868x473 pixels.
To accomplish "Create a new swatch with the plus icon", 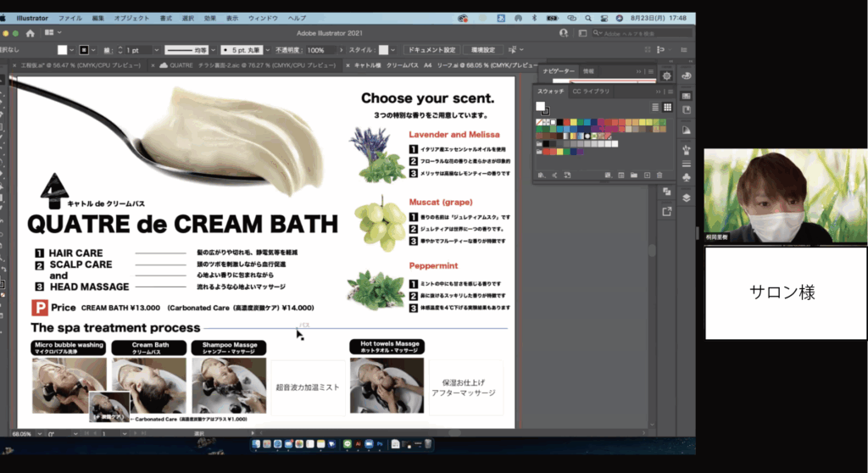I will coord(647,175).
